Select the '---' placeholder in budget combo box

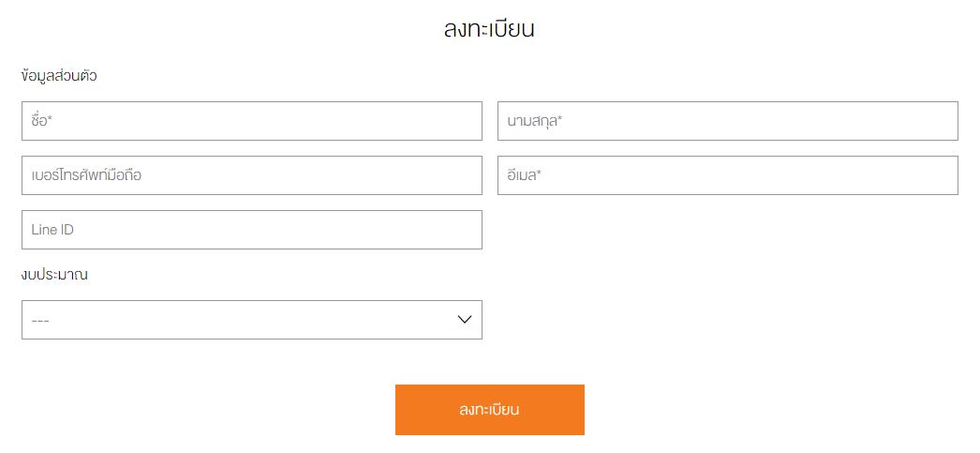(x=40, y=321)
